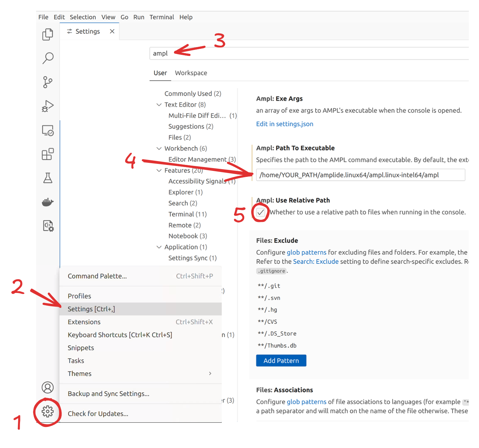The height and width of the screenshot is (448, 479).
Task: Open the Help menu
Action: [x=186, y=17]
